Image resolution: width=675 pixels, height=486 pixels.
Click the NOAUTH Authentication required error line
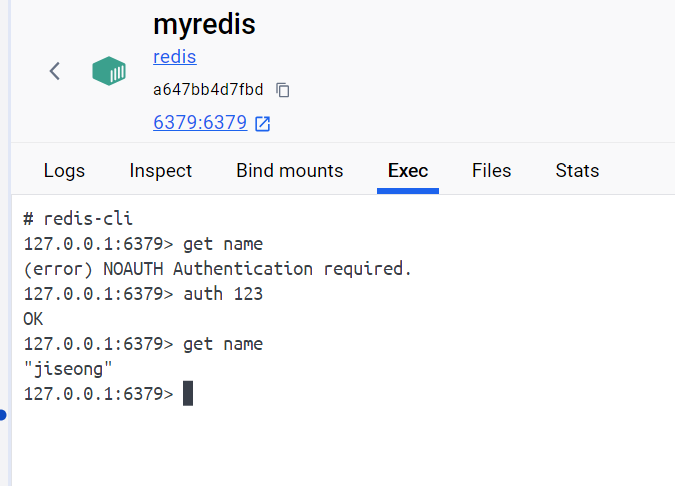[x=217, y=269]
